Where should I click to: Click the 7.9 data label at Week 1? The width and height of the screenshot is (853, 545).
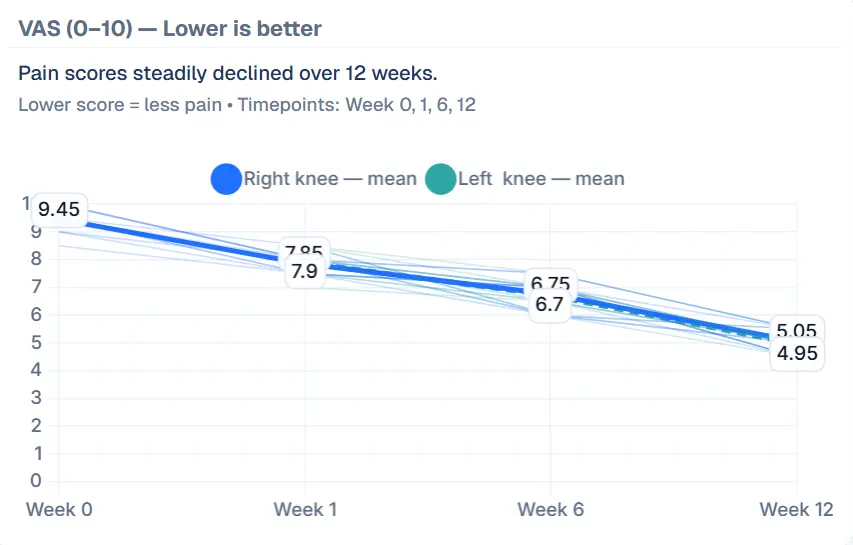click(x=304, y=271)
